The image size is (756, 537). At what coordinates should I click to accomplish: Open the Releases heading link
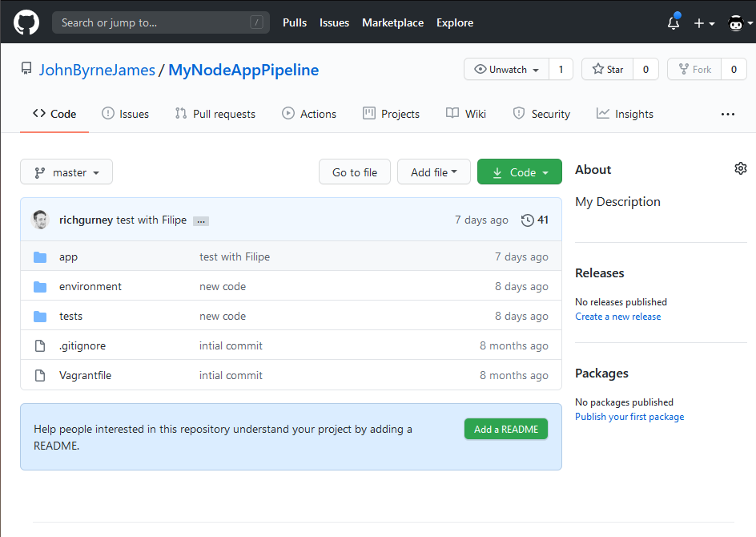599,273
